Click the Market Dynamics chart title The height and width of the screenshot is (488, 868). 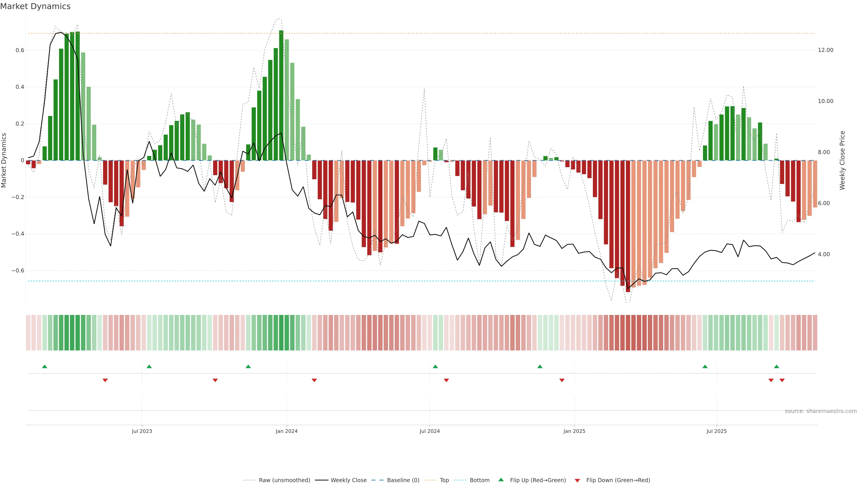(35, 6)
